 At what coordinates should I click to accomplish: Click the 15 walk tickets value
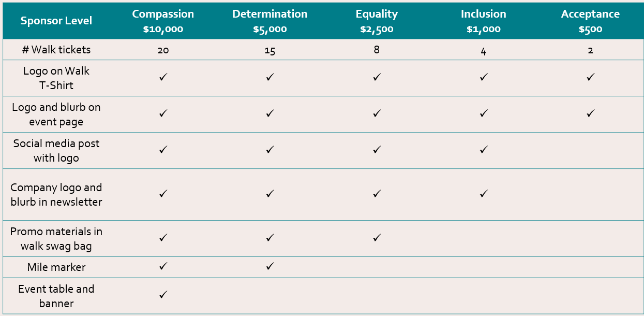tap(269, 51)
